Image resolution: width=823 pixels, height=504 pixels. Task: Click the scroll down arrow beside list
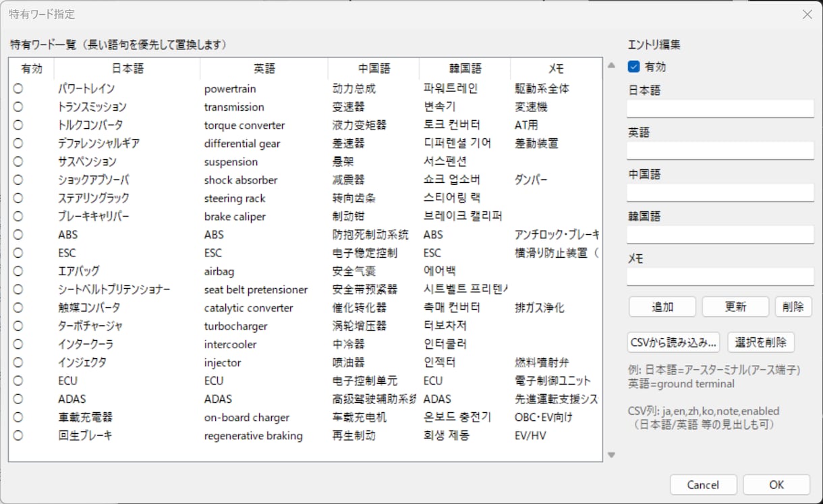[611, 455]
